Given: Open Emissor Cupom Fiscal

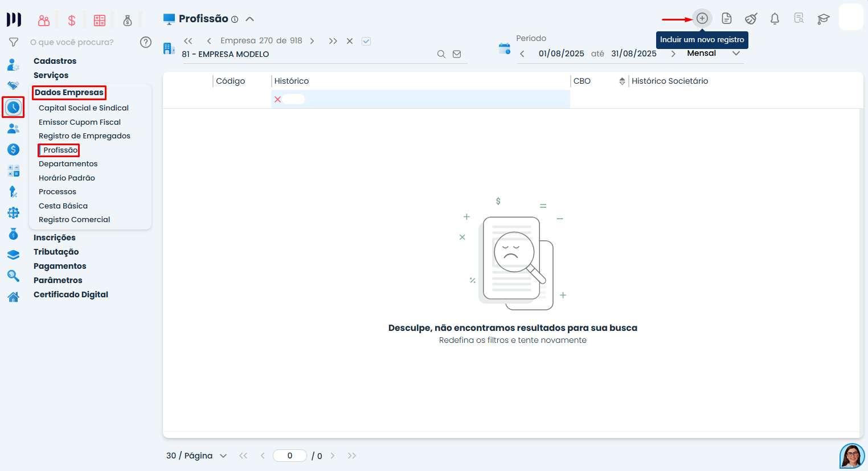Looking at the screenshot, I should point(80,122).
